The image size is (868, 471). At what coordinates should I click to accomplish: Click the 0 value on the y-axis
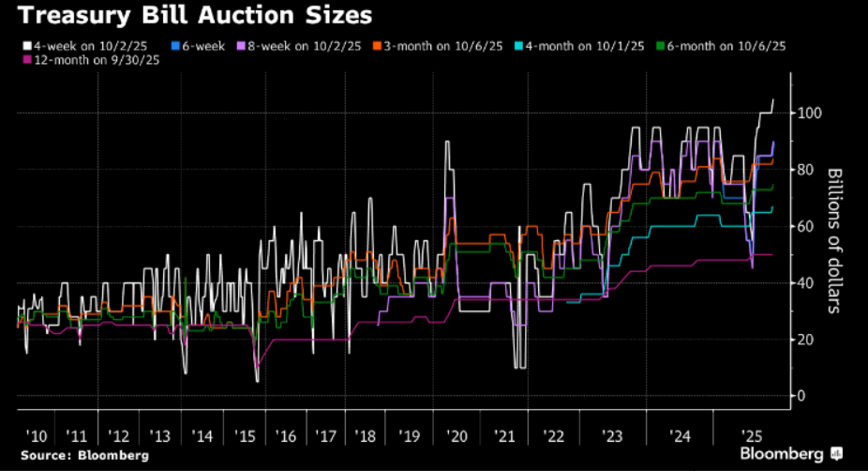pos(801,395)
